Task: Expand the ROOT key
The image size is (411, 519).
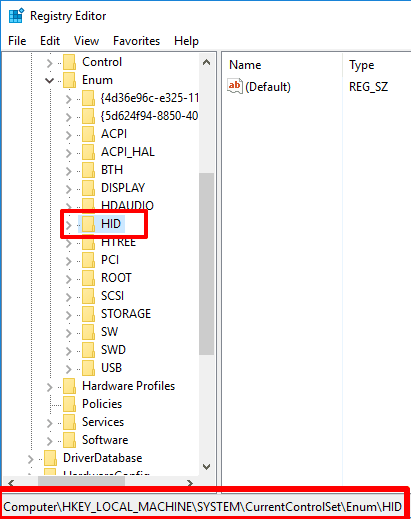Action: tap(69, 278)
